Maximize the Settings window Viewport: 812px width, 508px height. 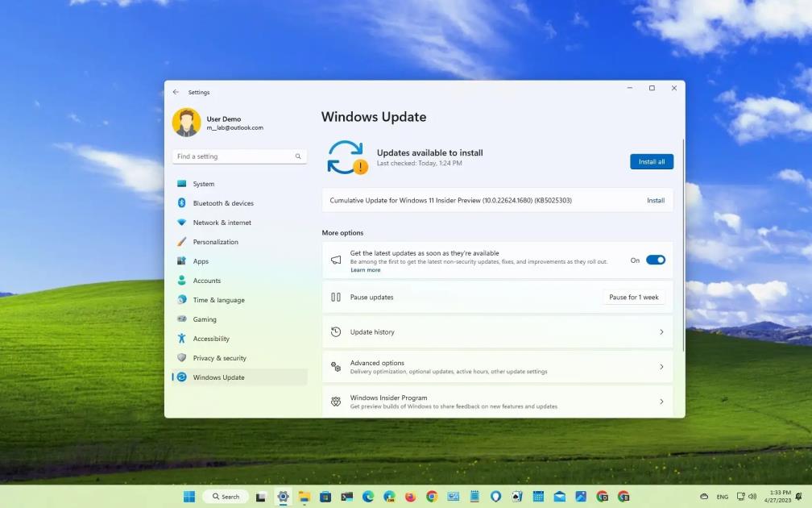(652, 88)
